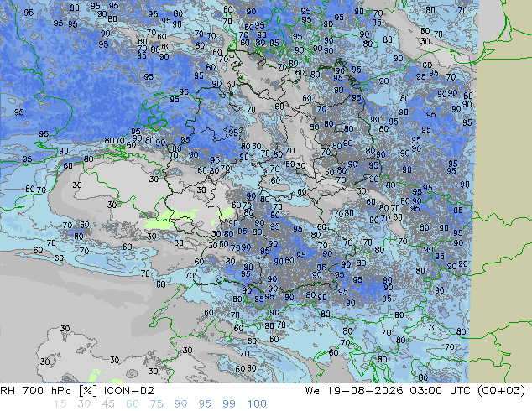The width and height of the screenshot is (532, 411).
Task: Click the legend value 30
Action: (84, 404)
